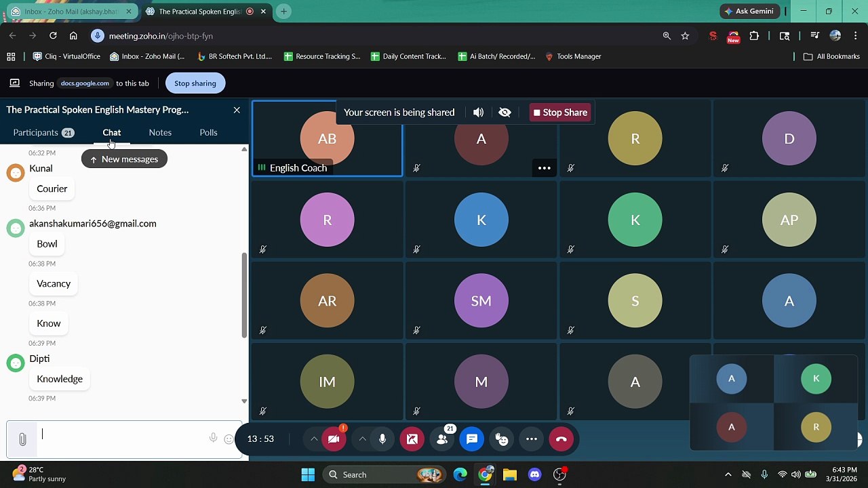Expand camera options arrow
The width and height of the screenshot is (868, 488).
point(314,439)
